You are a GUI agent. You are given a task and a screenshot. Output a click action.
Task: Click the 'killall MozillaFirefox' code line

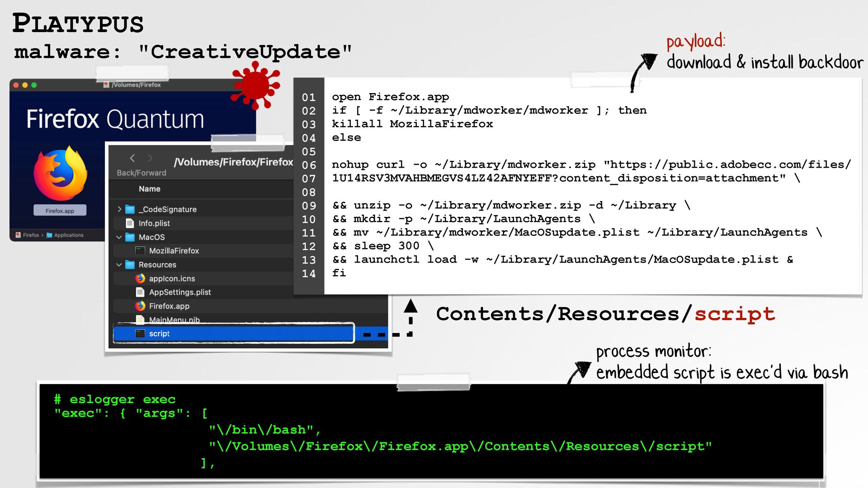tap(412, 124)
